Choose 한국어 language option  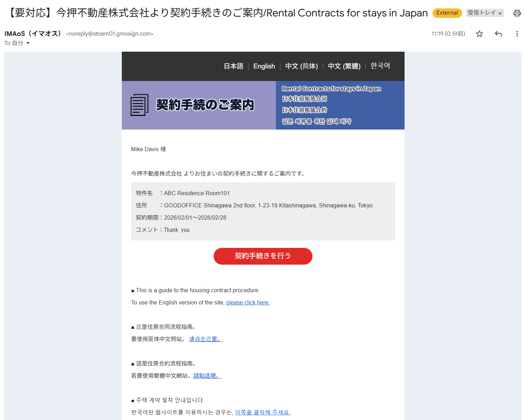[380, 66]
